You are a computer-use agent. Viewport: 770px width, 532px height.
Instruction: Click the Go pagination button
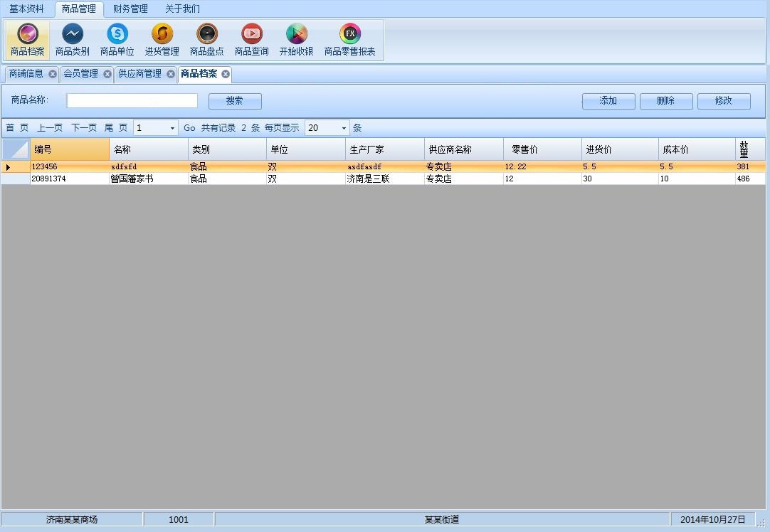pos(189,127)
